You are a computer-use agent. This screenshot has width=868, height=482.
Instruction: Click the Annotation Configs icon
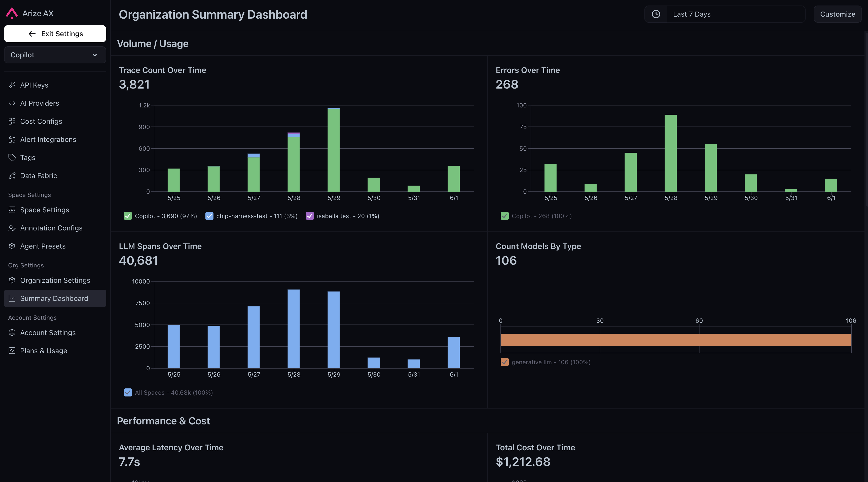12,228
